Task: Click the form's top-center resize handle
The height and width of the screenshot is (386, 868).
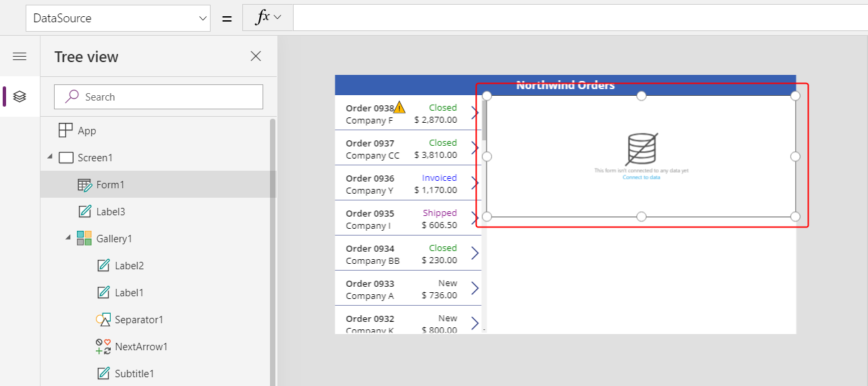Action: [x=641, y=96]
